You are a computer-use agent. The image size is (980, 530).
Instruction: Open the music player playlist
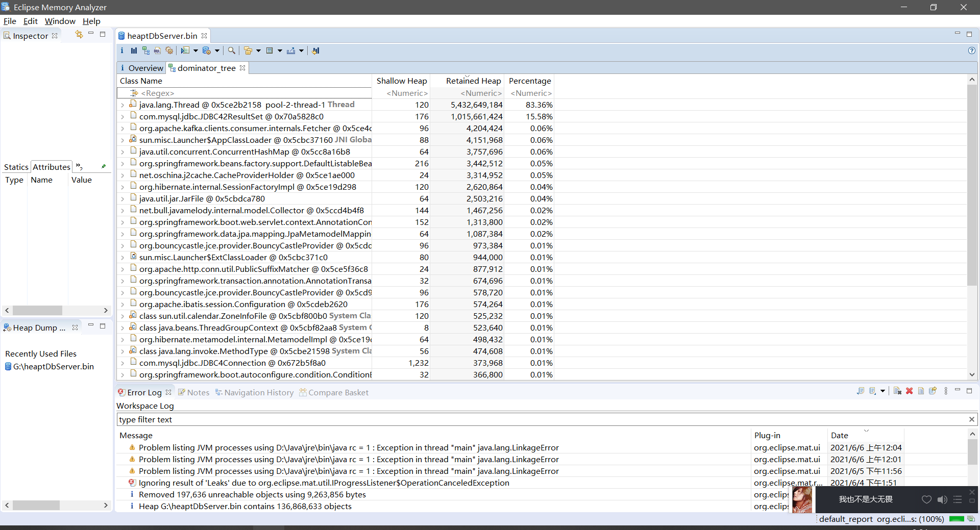tap(958, 499)
